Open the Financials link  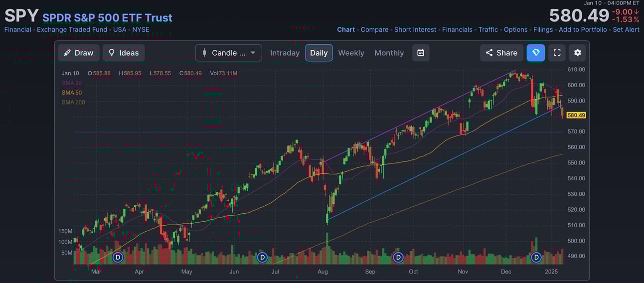click(457, 29)
